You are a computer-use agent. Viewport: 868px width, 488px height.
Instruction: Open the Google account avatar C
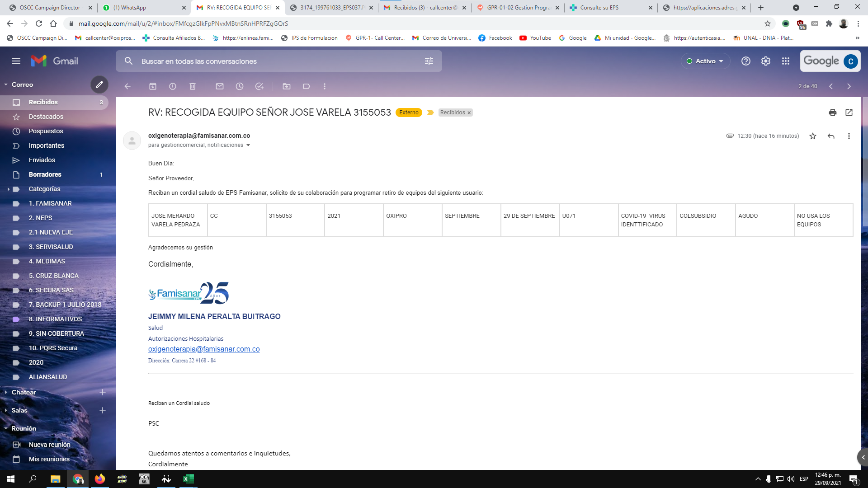tap(851, 61)
